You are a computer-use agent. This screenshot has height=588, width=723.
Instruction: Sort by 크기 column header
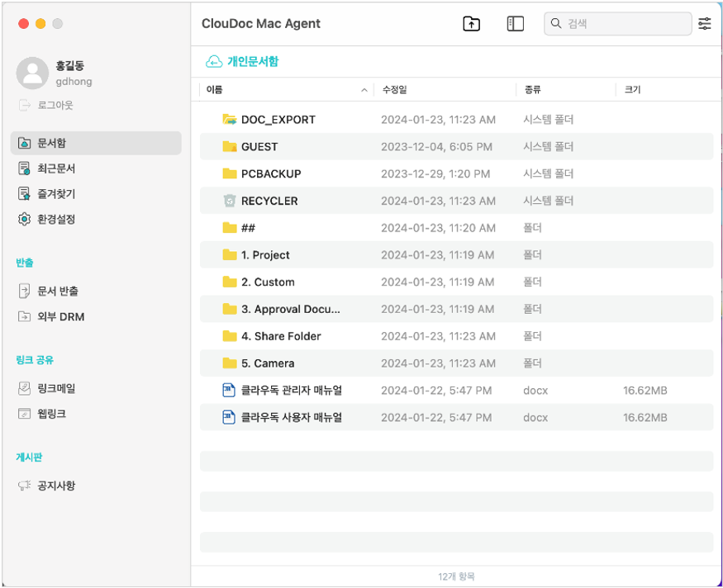[x=633, y=89]
